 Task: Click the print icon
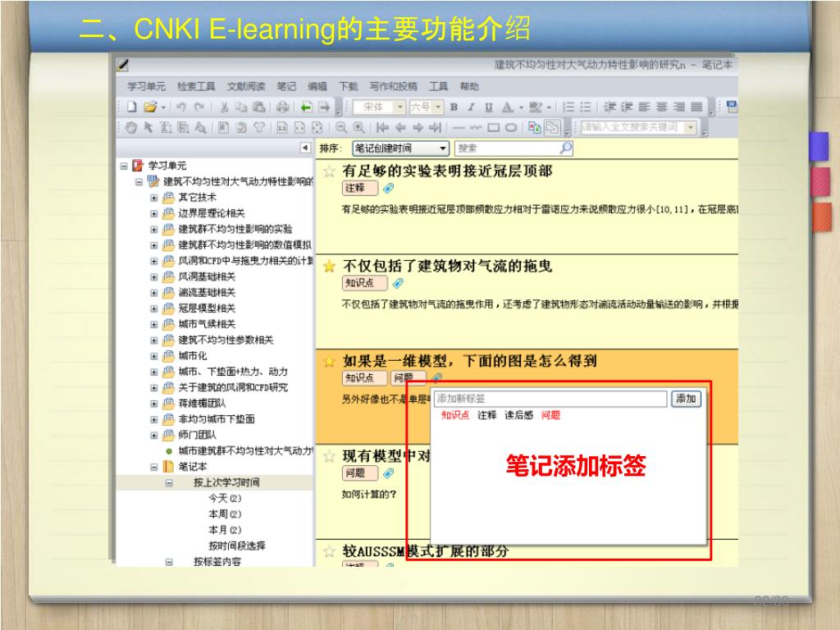[282, 107]
